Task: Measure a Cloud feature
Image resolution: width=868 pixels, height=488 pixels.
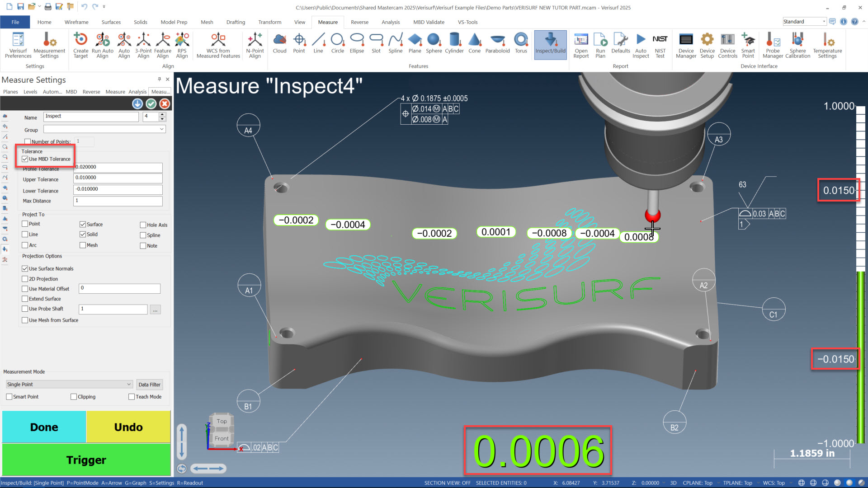Action: [280, 43]
